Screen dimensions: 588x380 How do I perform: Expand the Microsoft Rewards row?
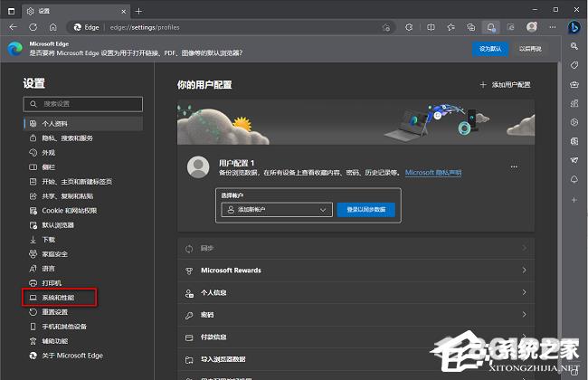[x=356, y=271]
